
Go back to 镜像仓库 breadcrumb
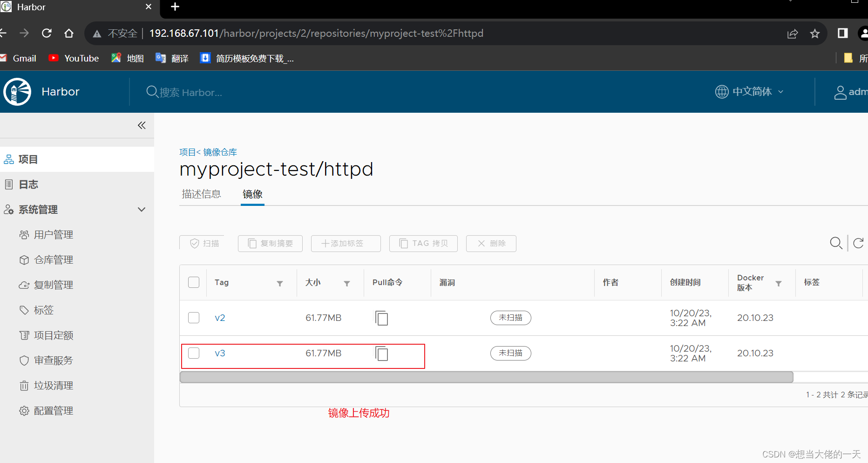pos(220,152)
